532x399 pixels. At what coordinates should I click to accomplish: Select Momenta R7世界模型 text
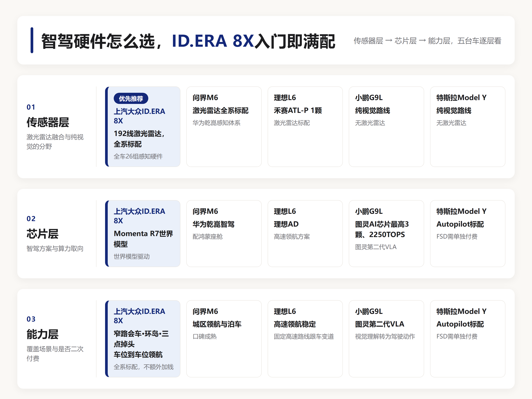(x=143, y=239)
